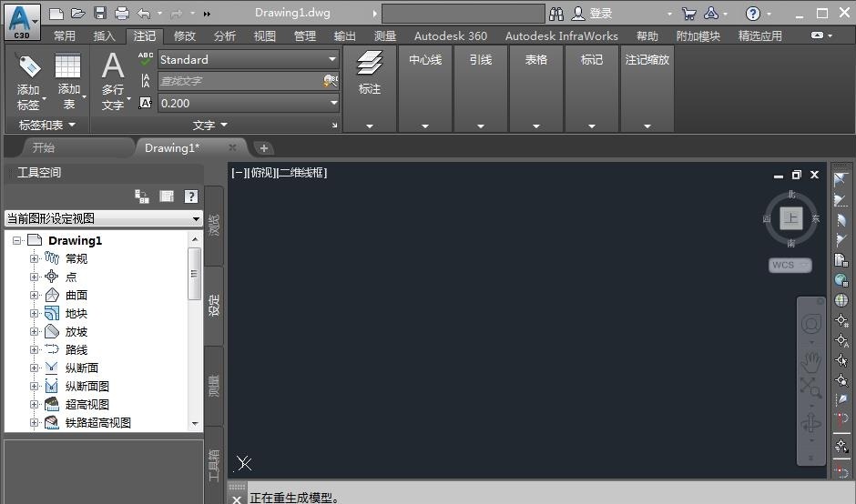This screenshot has width=856, height=504.
Task: Expand the 曲面 tree node
Action: click(x=34, y=295)
